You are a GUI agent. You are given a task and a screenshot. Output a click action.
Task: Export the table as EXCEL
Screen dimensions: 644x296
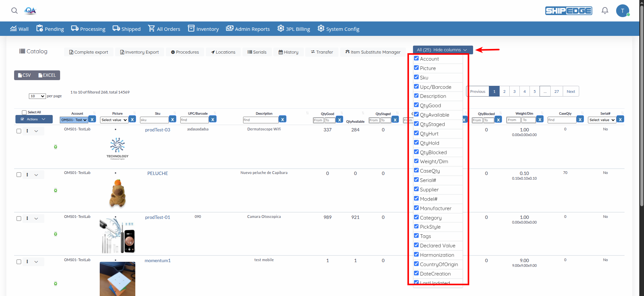click(x=47, y=75)
